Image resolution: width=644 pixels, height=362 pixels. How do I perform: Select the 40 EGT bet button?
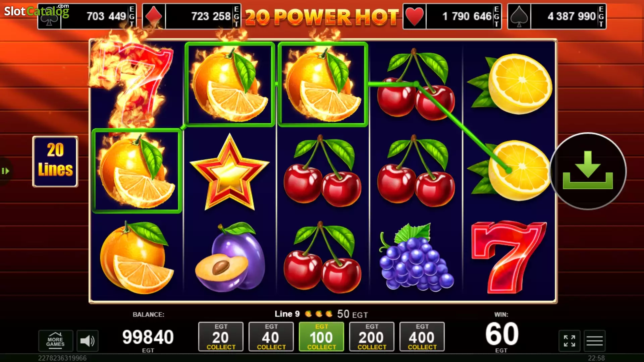pyautogui.click(x=271, y=337)
